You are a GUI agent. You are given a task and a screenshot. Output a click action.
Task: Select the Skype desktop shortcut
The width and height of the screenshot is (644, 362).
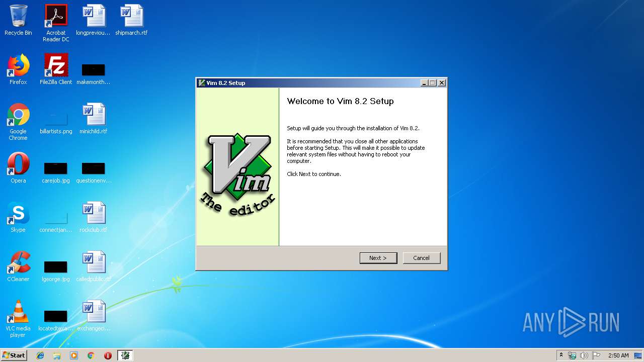click(18, 217)
